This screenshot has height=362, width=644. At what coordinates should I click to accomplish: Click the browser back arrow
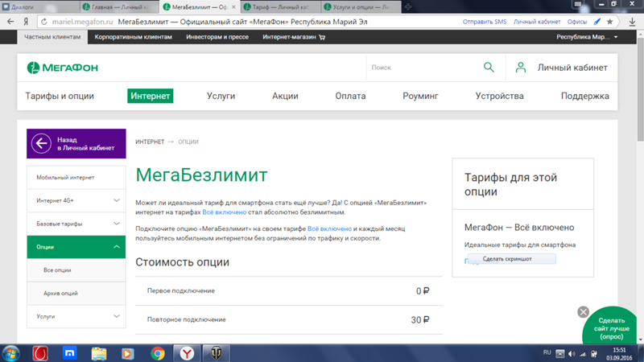(10, 22)
